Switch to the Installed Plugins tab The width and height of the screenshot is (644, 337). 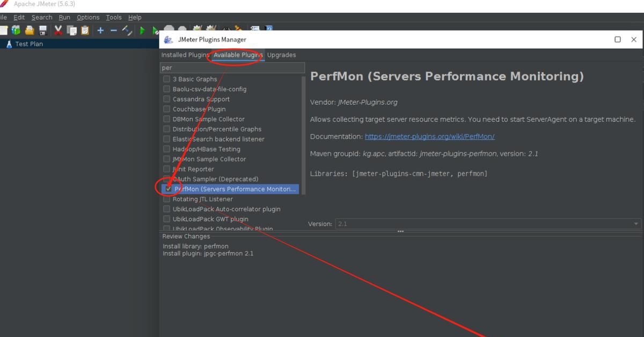click(x=185, y=55)
